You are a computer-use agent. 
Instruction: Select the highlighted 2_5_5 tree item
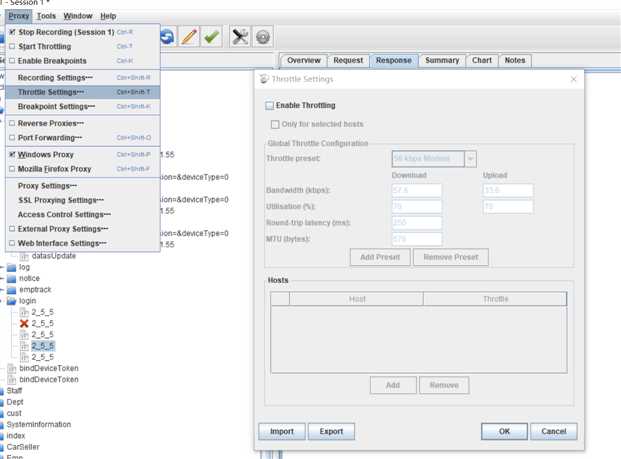point(43,346)
